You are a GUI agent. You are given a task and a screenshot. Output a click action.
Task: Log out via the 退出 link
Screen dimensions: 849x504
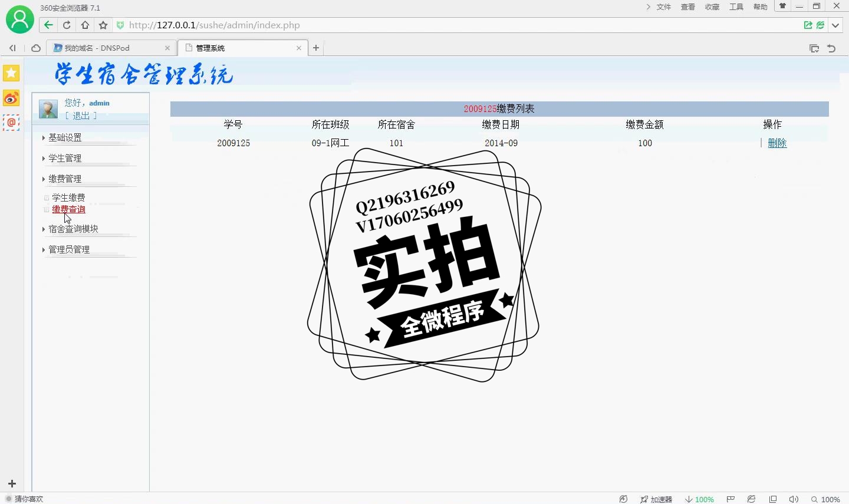coord(81,116)
